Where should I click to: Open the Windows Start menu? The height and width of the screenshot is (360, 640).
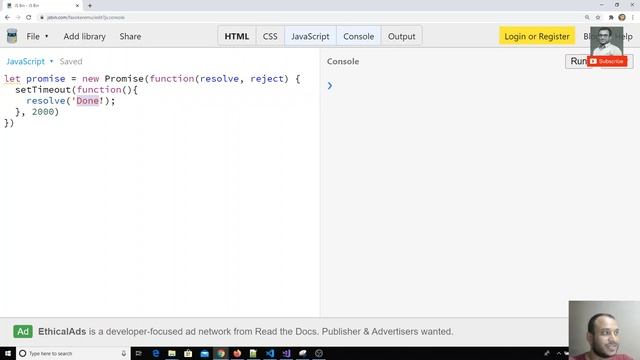(x=8, y=353)
